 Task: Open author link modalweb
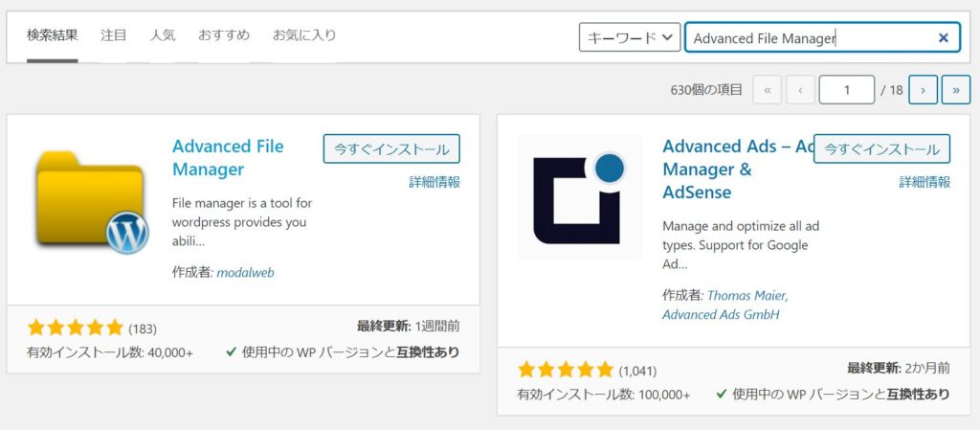click(245, 273)
